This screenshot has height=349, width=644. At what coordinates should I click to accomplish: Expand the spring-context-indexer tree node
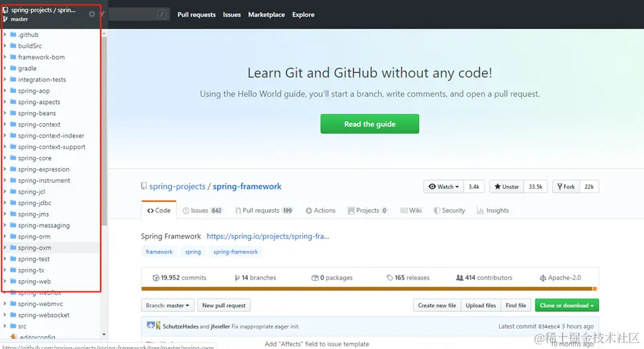pos(5,135)
